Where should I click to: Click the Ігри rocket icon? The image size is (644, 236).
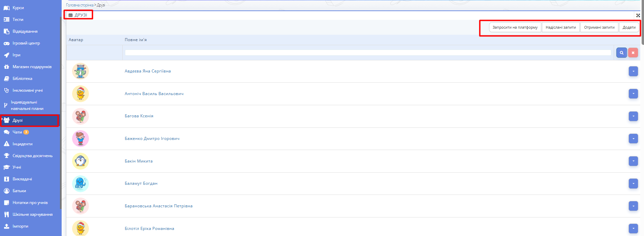[6, 55]
